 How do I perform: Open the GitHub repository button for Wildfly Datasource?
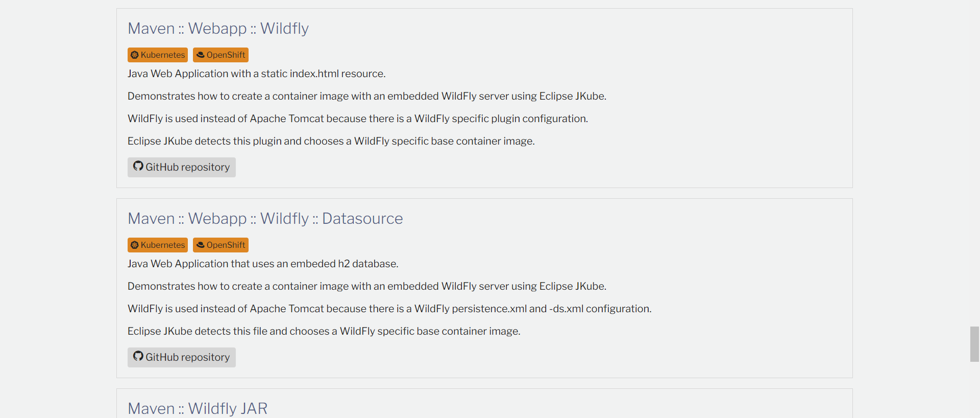[182, 357]
